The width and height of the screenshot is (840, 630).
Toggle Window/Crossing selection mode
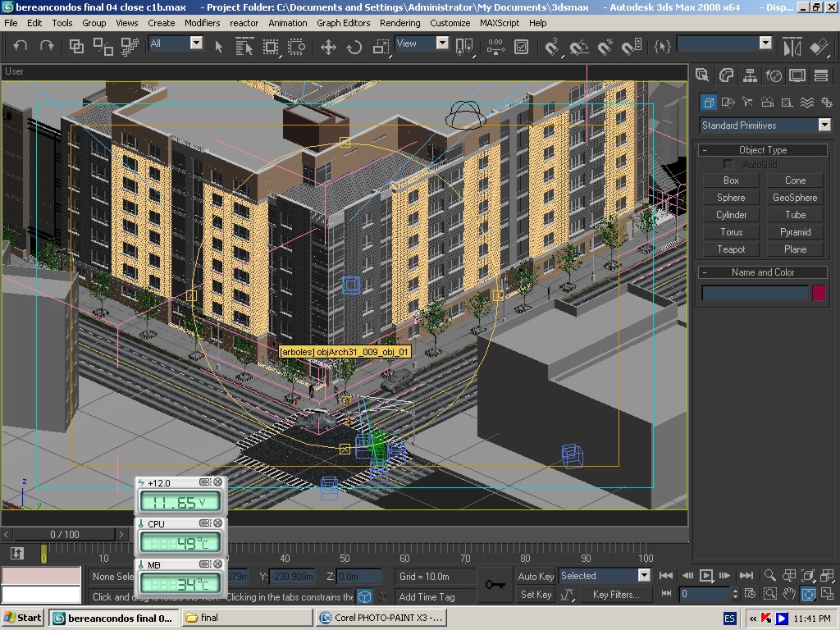click(x=296, y=47)
